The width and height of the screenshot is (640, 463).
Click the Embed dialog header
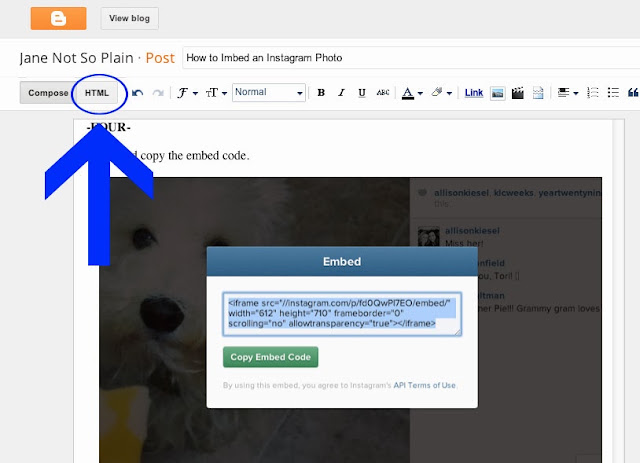tap(342, 261)
